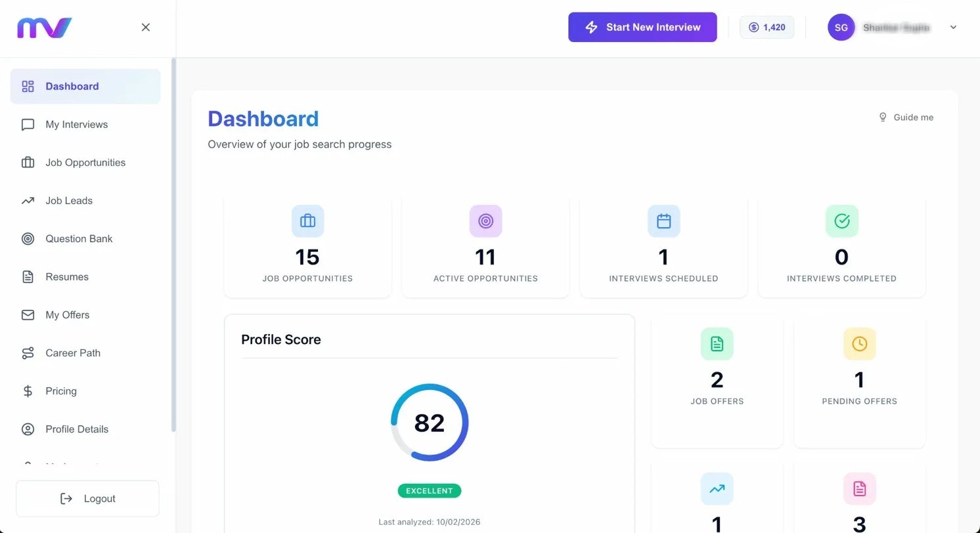Screen dimensions: 980x533
Task: Open Job Opportunities briefcase icon
Action: tap(28, 162)
